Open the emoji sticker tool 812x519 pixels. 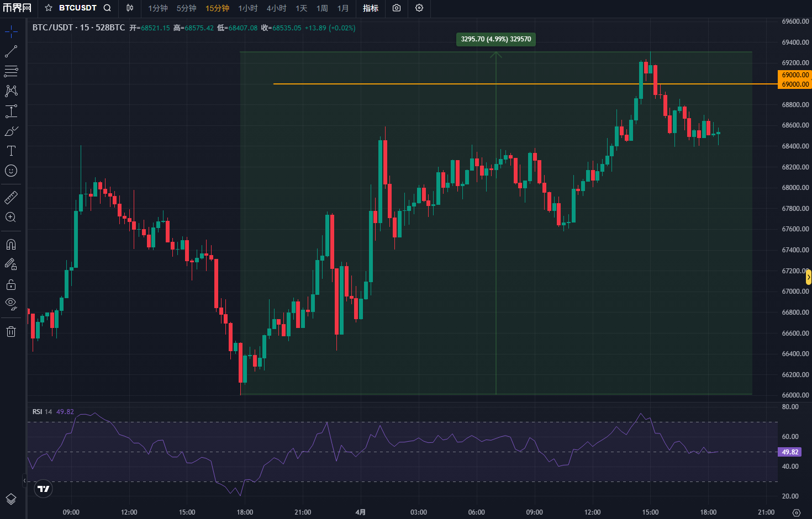coord(11,171)
